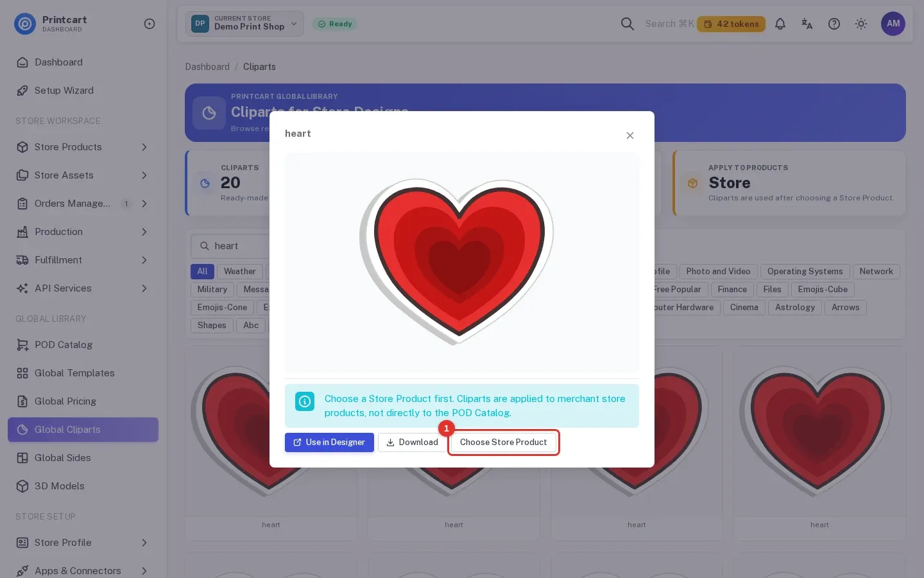Open the notifications bell
924x578 pixels.
coord(780,24)
